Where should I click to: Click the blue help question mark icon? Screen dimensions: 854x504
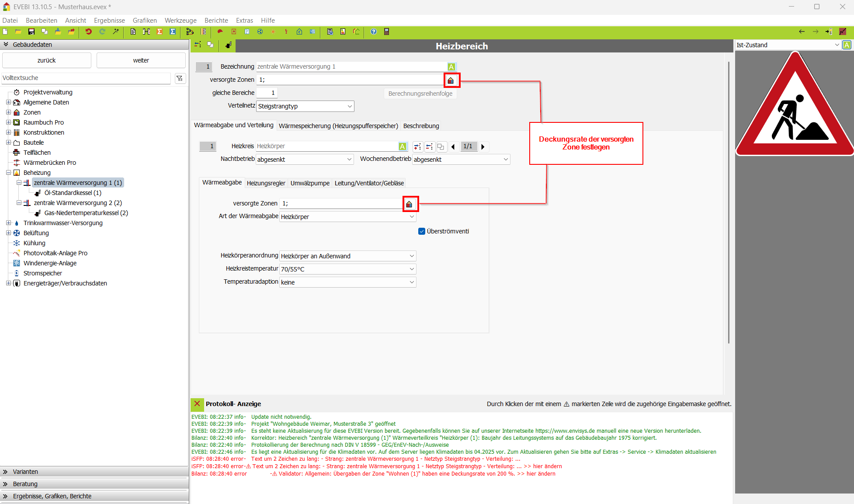pyautogui.click(x=373, y=31)
